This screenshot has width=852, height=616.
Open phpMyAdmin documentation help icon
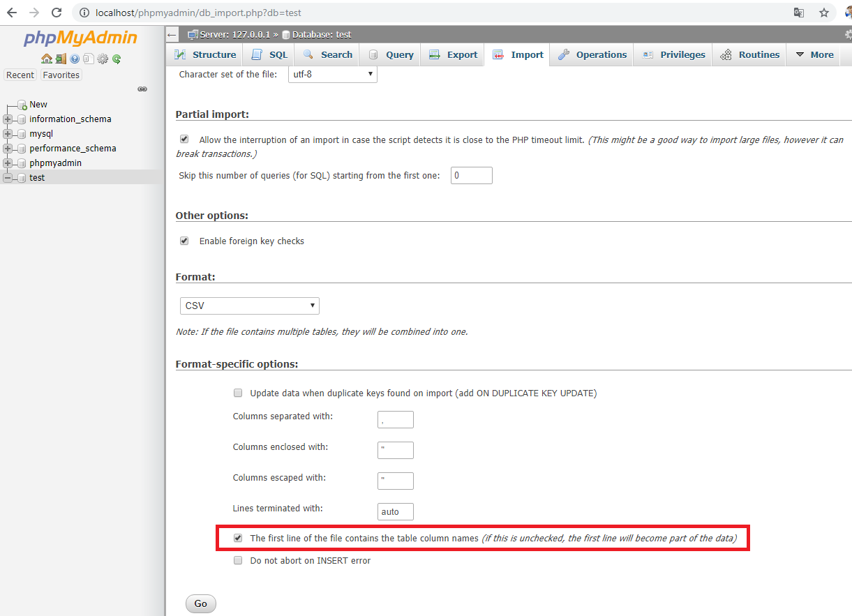tap(75, 59)
